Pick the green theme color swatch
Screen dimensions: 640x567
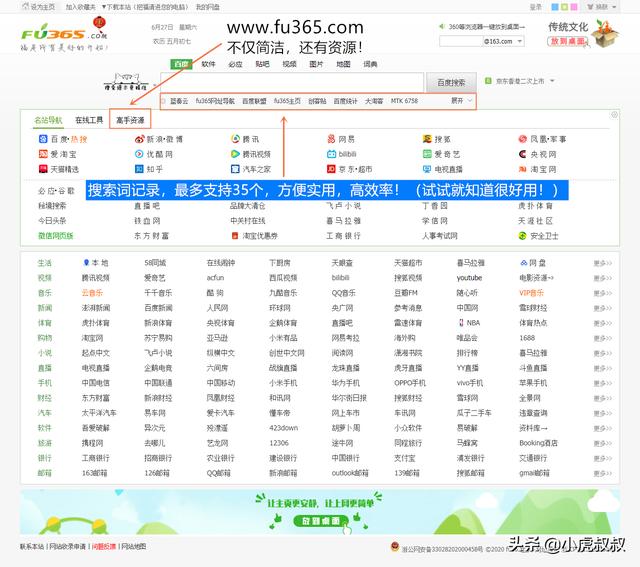click(564, 7)
